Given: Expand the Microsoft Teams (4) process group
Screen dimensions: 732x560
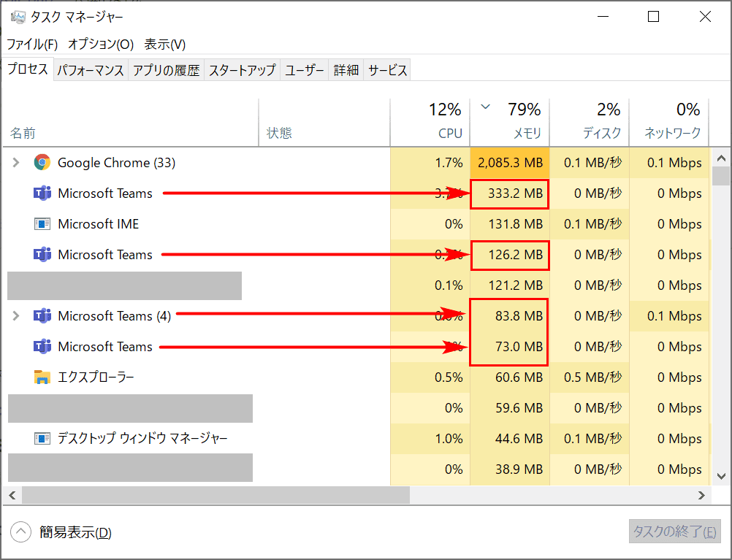Looking at the screenshot, I should click(16, 316).
